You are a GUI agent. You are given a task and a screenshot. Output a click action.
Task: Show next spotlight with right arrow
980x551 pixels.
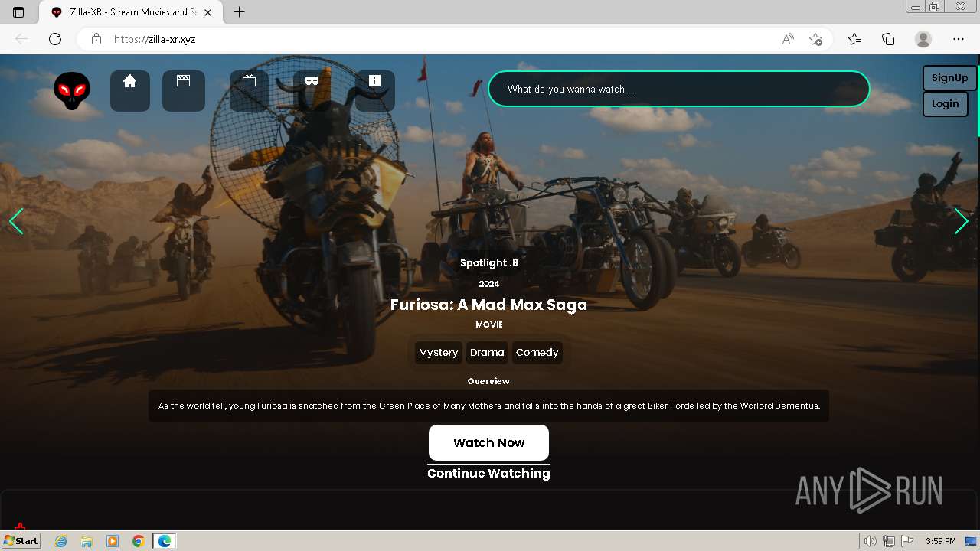tap(962, 221)
